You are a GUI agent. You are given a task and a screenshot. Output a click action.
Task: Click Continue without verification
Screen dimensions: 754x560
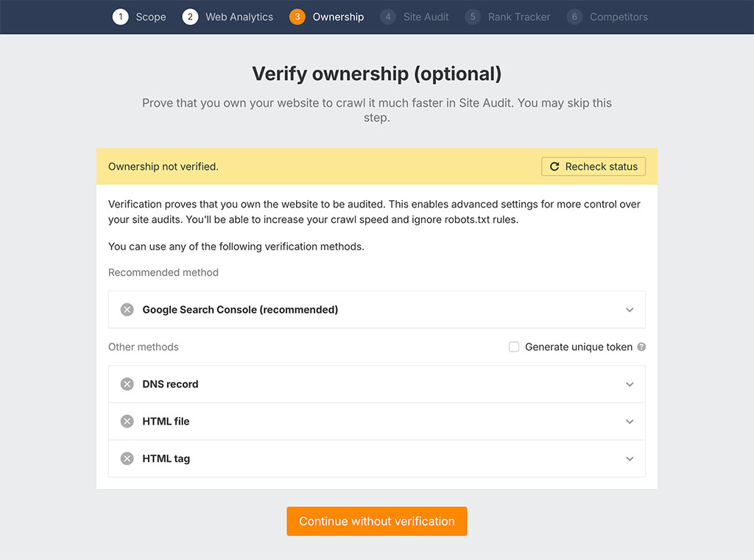(376, 521)
